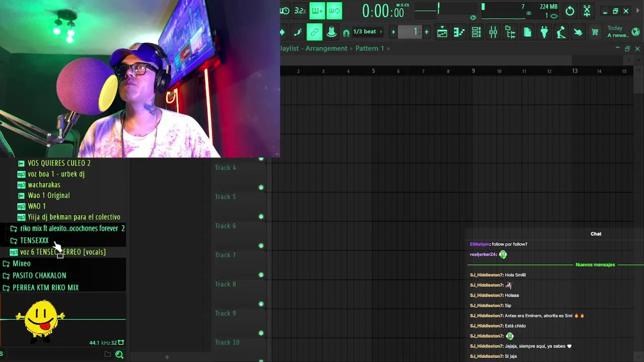Screen dimensions: 644x362
Task: Click the playlist vertical scrollbar
Action: coord(638,85)
